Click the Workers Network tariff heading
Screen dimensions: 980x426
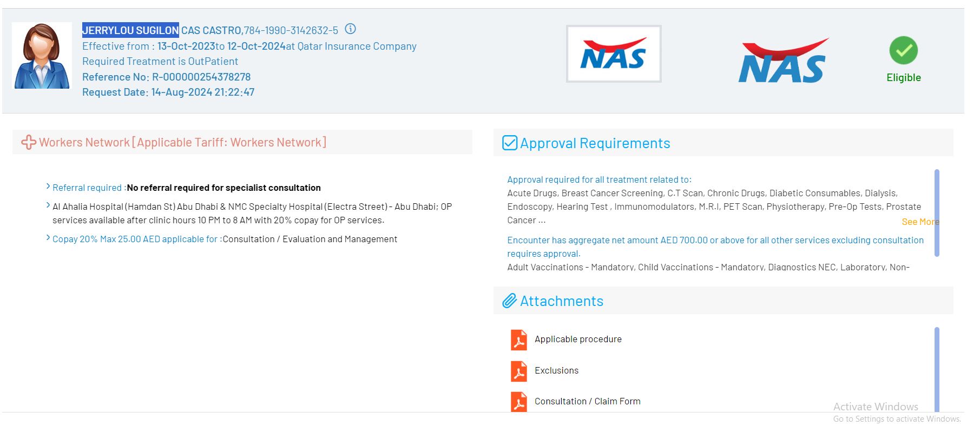(x=183, y=142)
